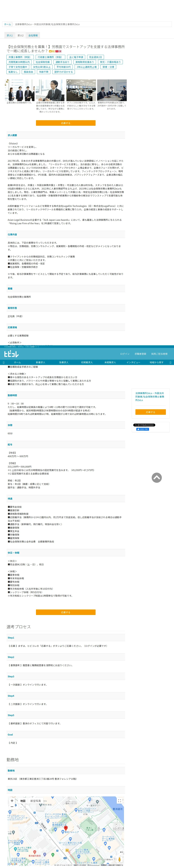The height and width of the screenshot is (868, 174).
Task: Open 初掲載求人 in the nav bar
Action: (x=87, y=362)
